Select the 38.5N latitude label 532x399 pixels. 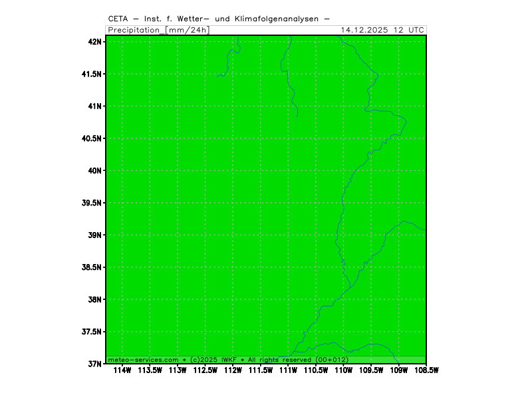point(92,267)
